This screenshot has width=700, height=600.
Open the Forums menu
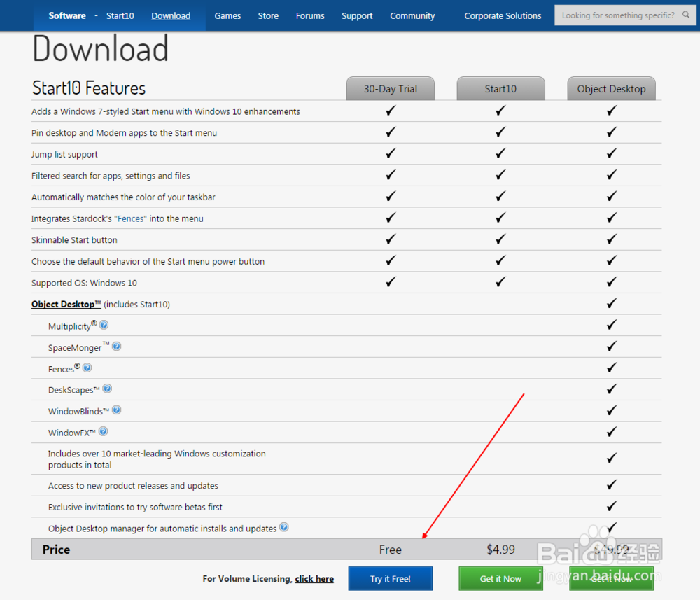310,15
